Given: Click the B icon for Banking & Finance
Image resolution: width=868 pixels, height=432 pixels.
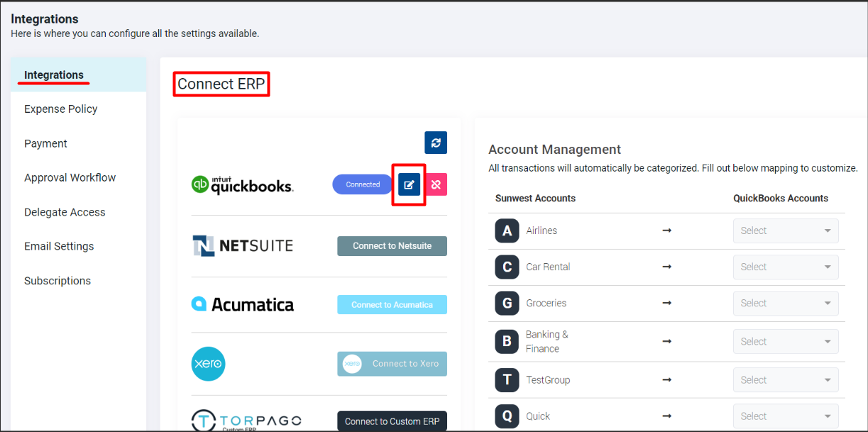Looking at the screenshot, I should pos(507,341).
